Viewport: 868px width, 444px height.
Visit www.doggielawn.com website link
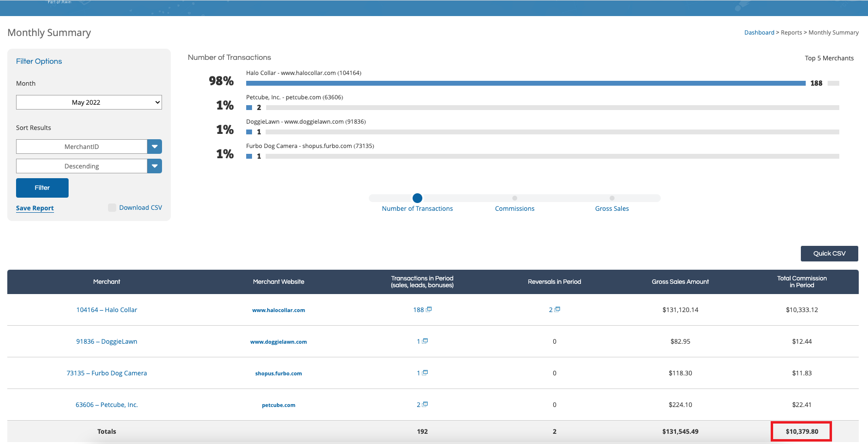279,342
